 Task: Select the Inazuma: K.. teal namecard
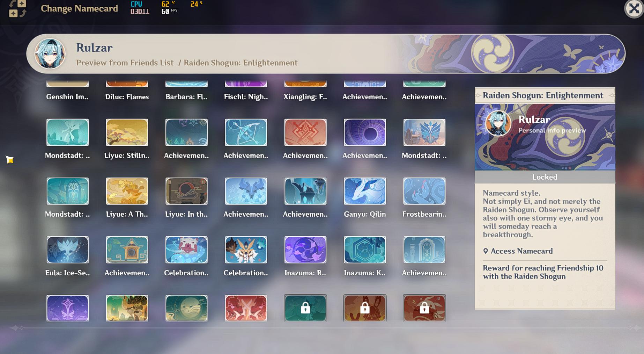(365, 250)
